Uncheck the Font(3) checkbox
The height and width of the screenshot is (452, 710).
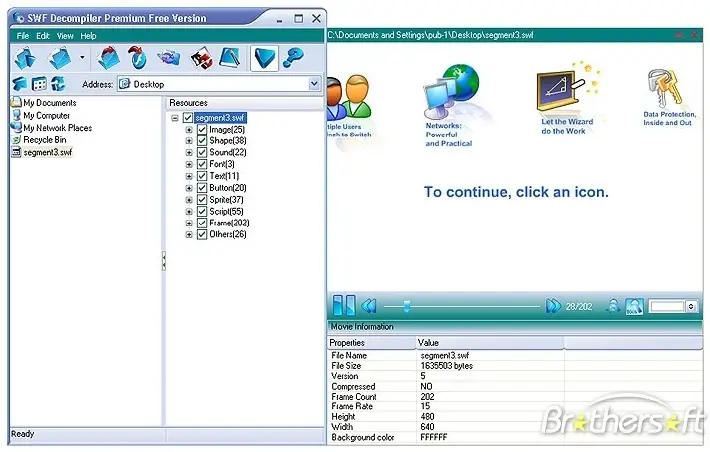pos(202,164)
